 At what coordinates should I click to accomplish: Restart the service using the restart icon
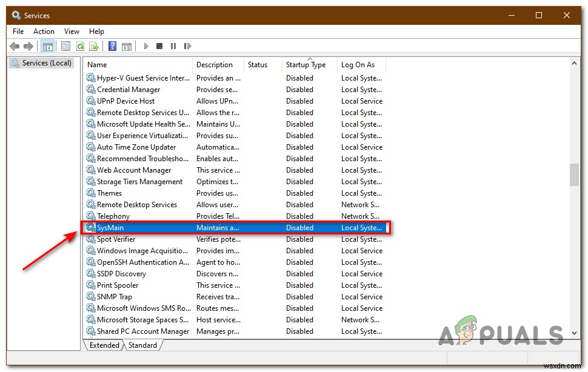pos(188,45)
